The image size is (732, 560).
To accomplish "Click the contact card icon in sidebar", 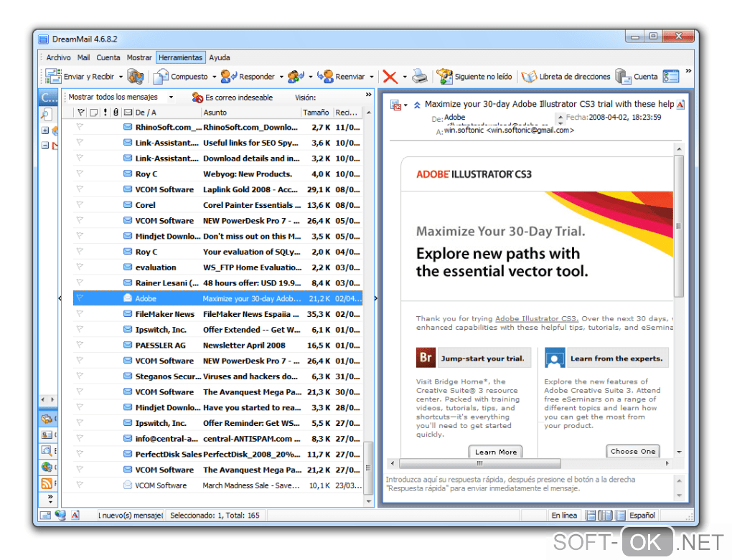I will click(x=47, y=435).
